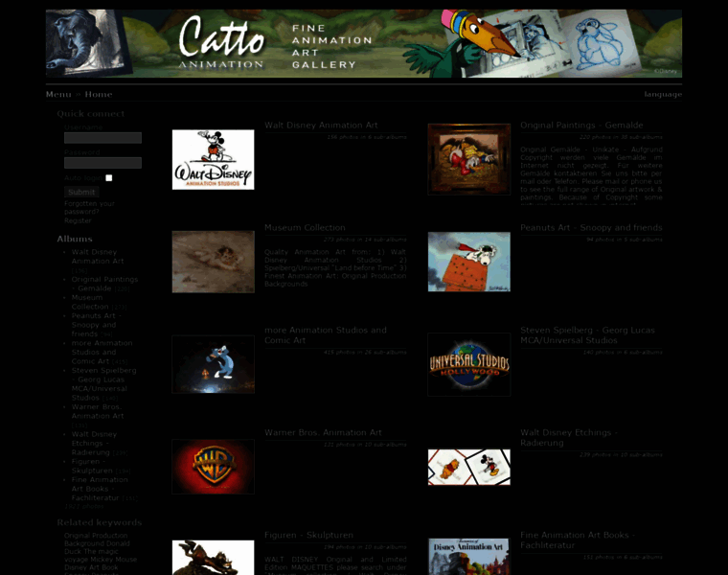This screenshot has width=728, height=575.
Task: Click the Original Production Background keyword
Action: (x=97, y=540)
